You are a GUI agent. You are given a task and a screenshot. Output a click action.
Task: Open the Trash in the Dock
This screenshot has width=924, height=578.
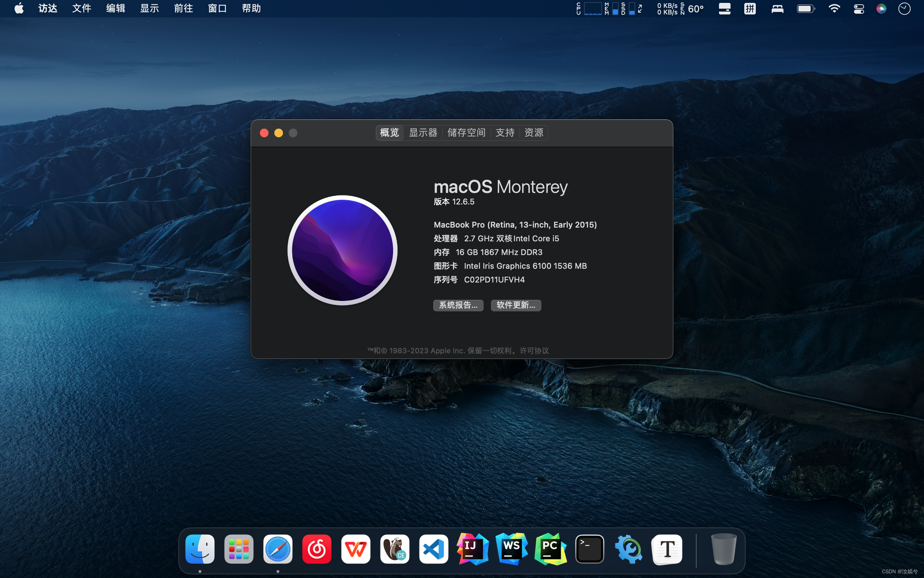724,549
